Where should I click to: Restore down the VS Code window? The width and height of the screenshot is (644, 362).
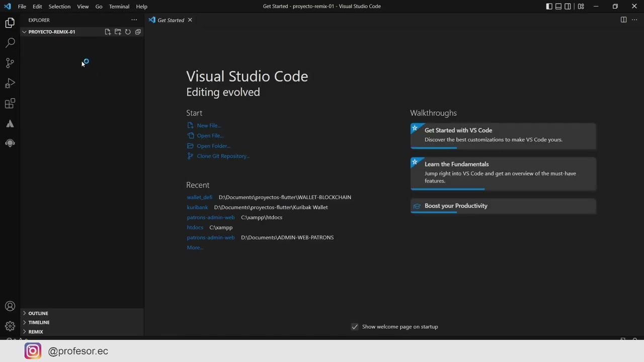tap(615, 7)
